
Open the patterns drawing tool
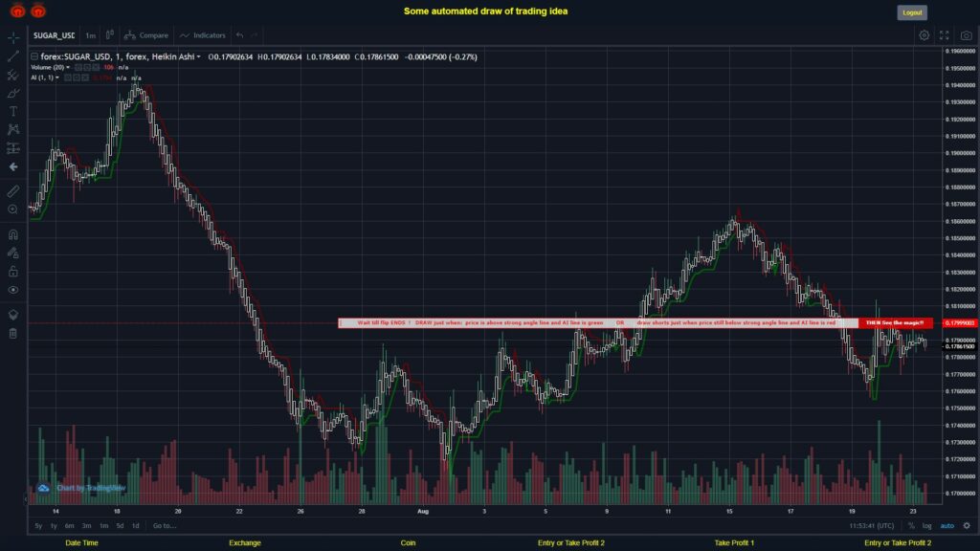13,129
